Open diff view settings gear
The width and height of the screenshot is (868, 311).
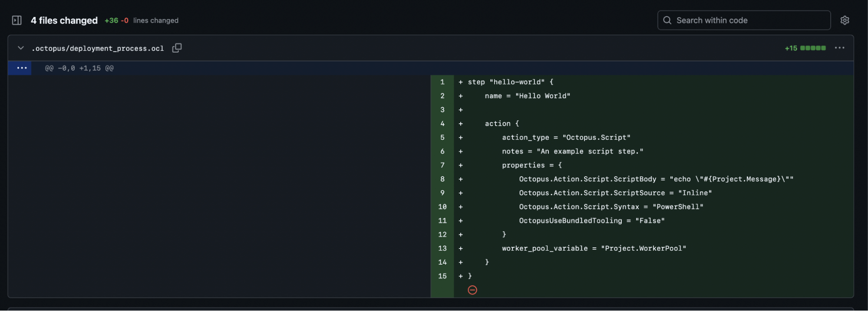tap(845, 20)
